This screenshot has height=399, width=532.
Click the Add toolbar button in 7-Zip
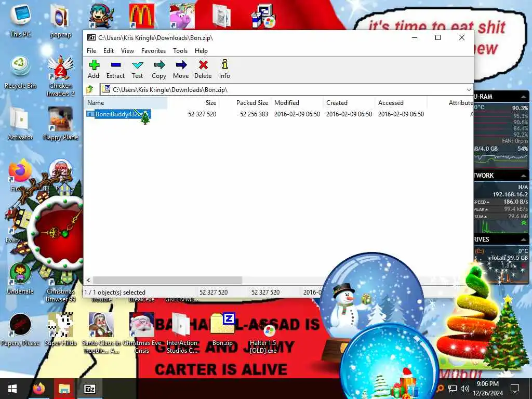(94, 69)
